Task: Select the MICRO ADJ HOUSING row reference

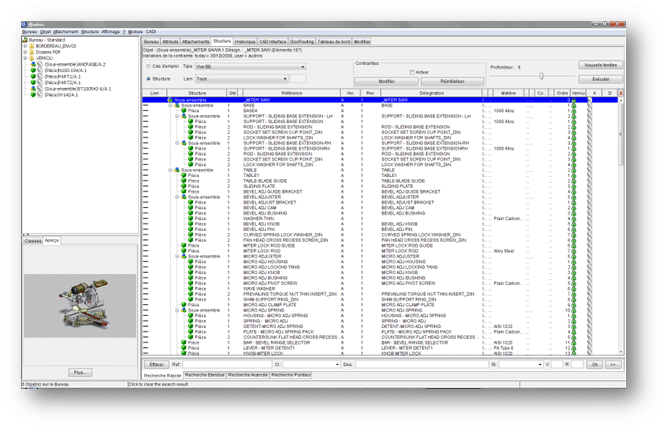Action: [265, 262]
